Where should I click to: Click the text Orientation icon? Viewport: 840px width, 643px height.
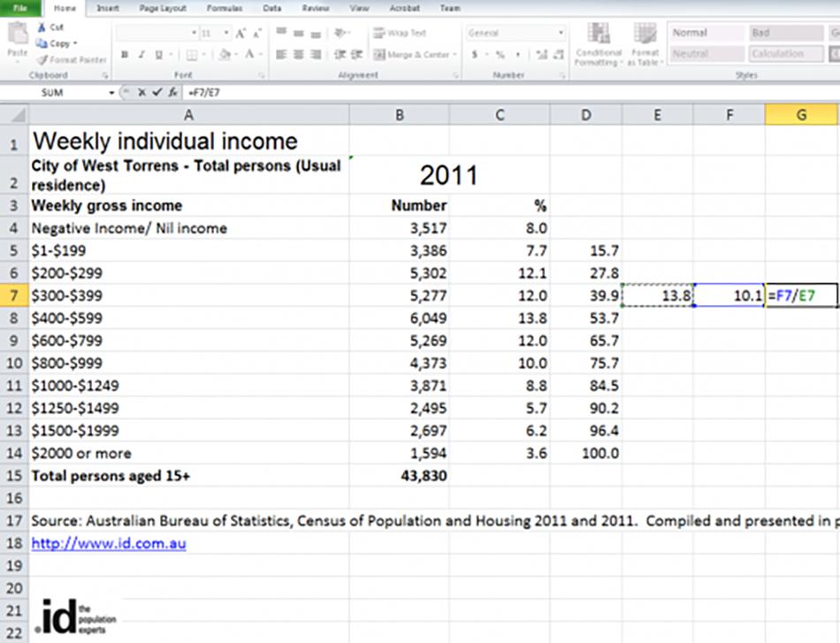point(340,34)
